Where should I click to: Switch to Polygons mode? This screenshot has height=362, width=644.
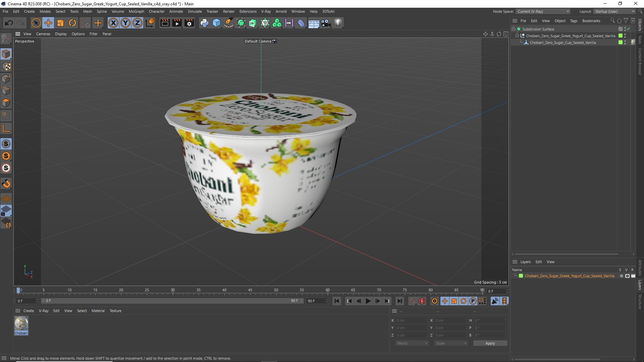(6, 103)
